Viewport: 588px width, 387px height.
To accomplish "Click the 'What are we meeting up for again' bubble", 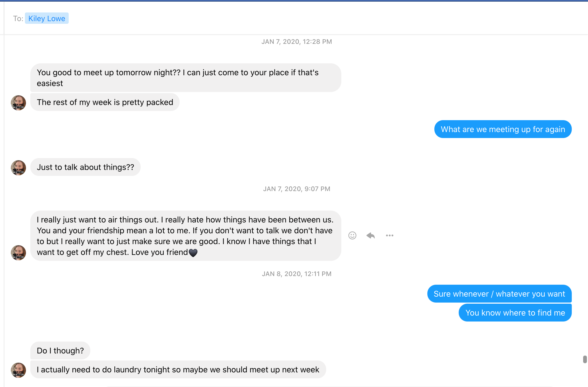I will (503, 129).
